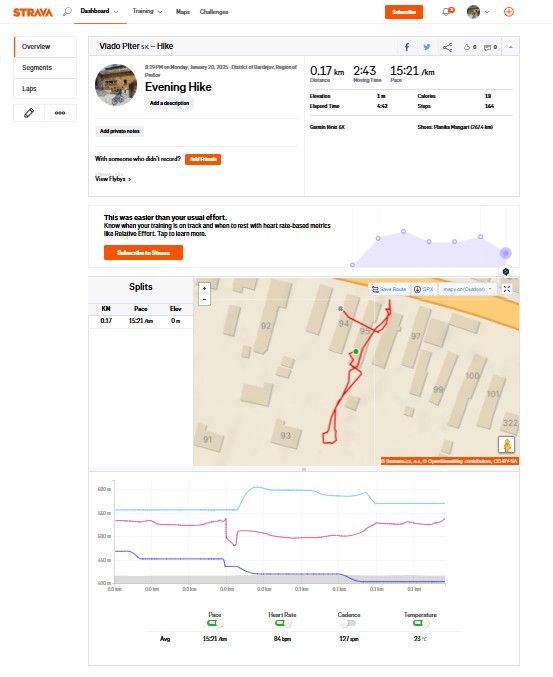This screenshot has height=677, width=553.
Task: Click the orange plus upload icon
Action: coord(509,12)
